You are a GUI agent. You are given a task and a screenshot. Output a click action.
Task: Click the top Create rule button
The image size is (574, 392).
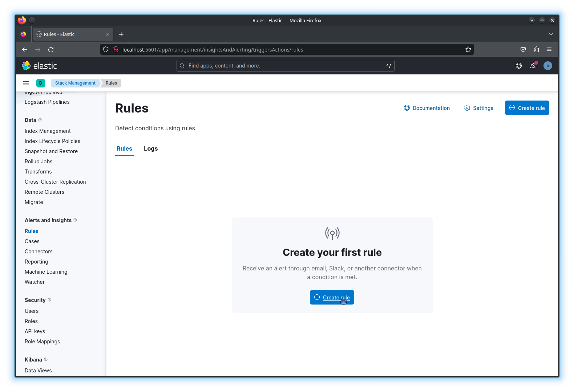pos(527,108)
